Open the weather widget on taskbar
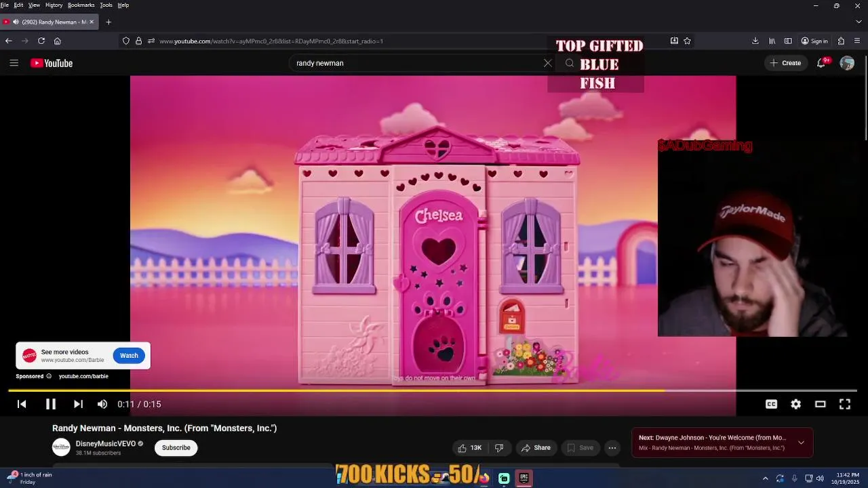The image size is (868, 488). point(29,478)
